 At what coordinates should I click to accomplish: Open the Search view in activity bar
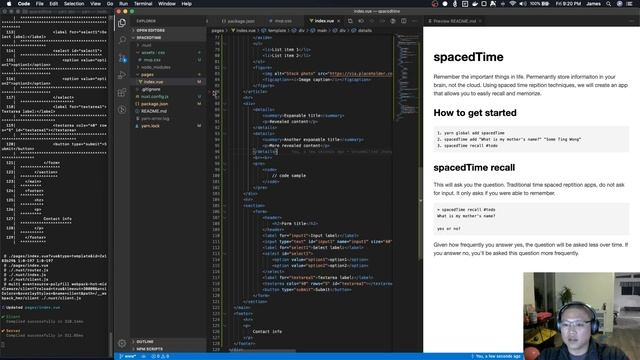pos(122,40)
